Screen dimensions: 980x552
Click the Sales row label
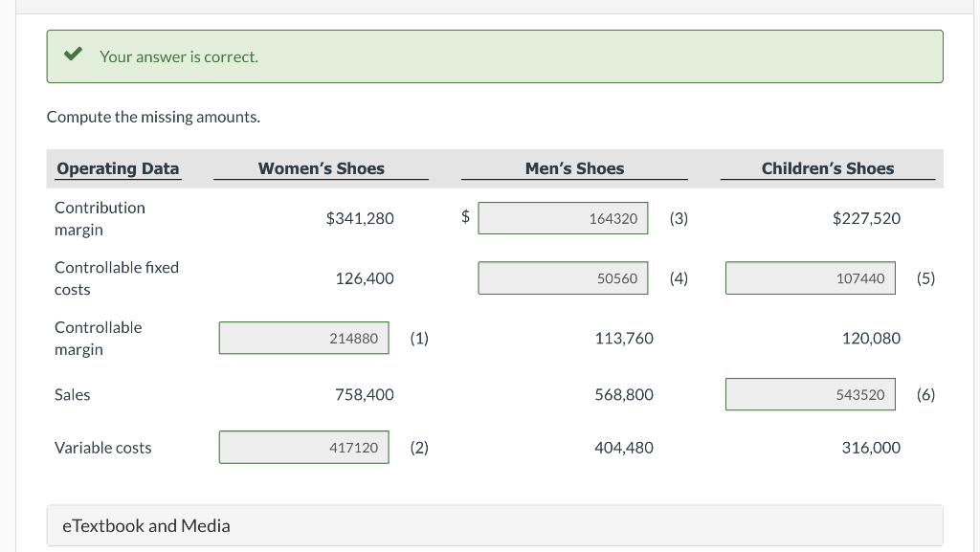(73, 394)
